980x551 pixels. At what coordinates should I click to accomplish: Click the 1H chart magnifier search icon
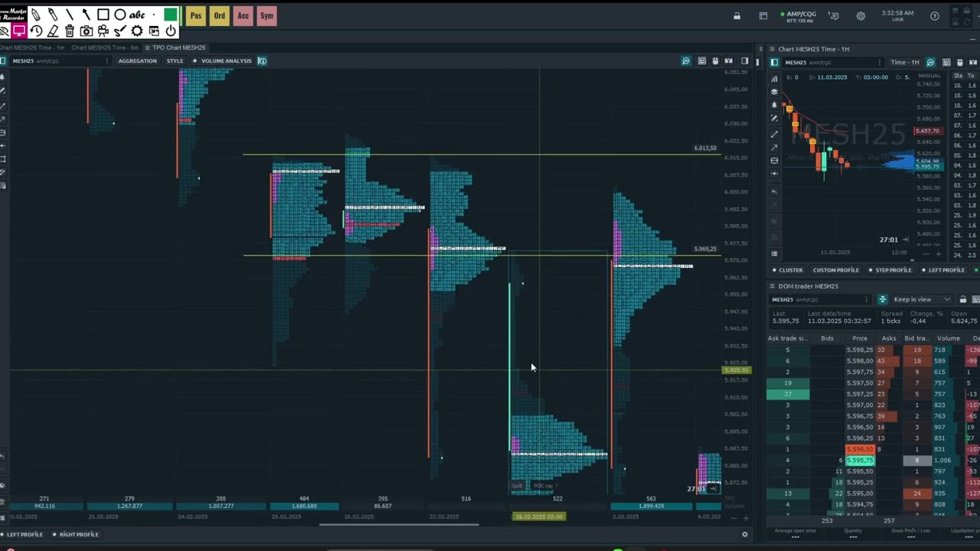click(930, 62)
